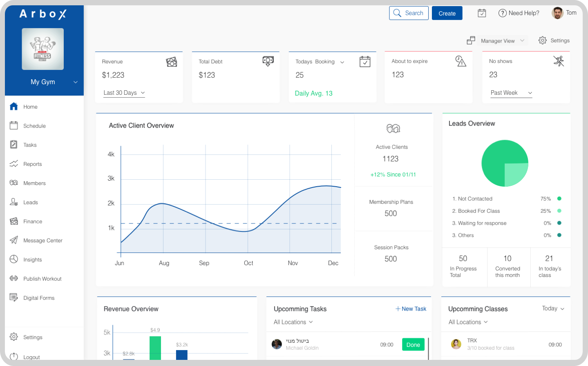Click the Finance sidebar entry
Viewport: 588px width, 366px height.
(x=33, y=221)
